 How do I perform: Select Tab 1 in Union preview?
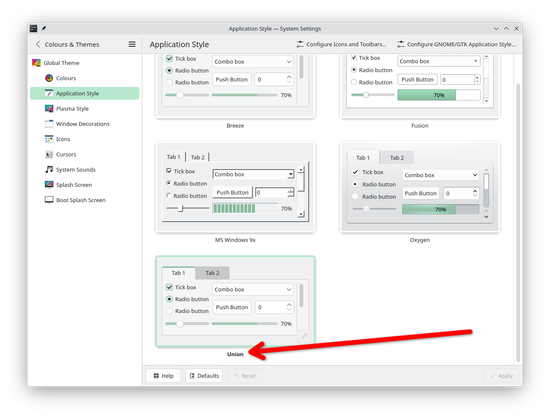178,273
